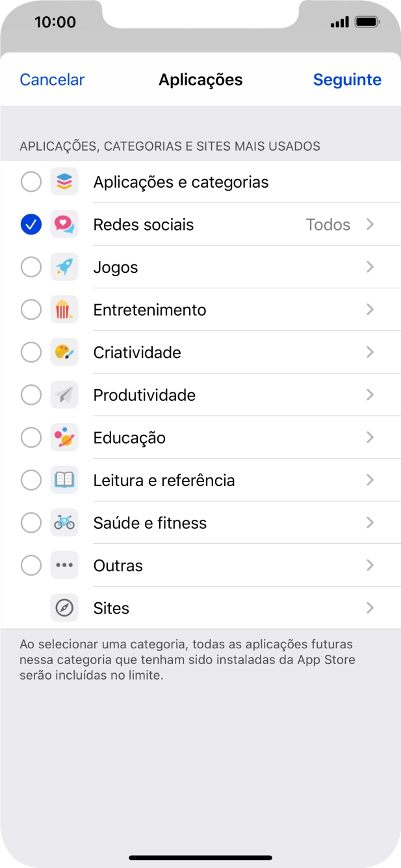
Task: Open the Educação category label
Action: click(x=129, y=438)
